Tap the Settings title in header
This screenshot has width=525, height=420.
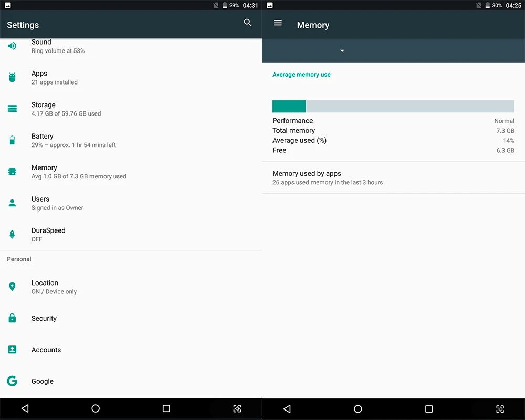click(x=23, y=25)
